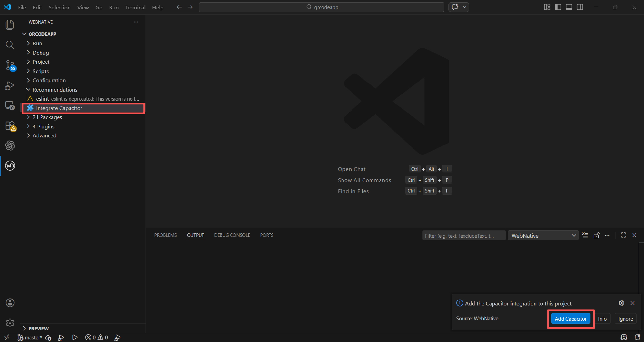Open the Copilot chat icon in title bar
Screen dimensions: 644x342
455,7
